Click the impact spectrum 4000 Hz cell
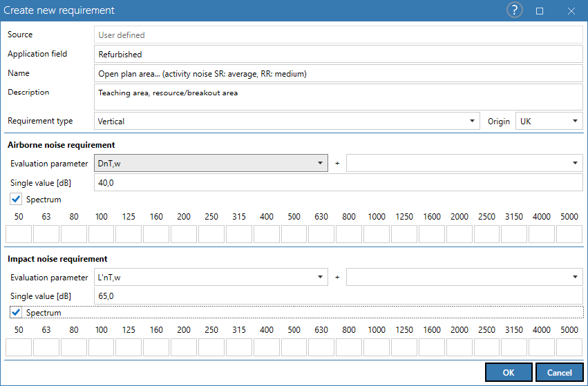Image resolution: width=588 pixels, height=386 pixels. (542, 347)
